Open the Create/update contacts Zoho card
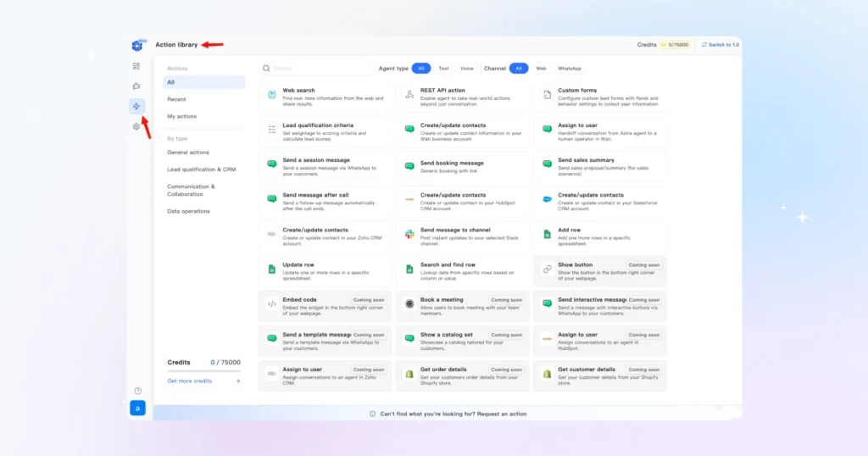The height and width of the screenshot is (456, 868). (325, 236)
